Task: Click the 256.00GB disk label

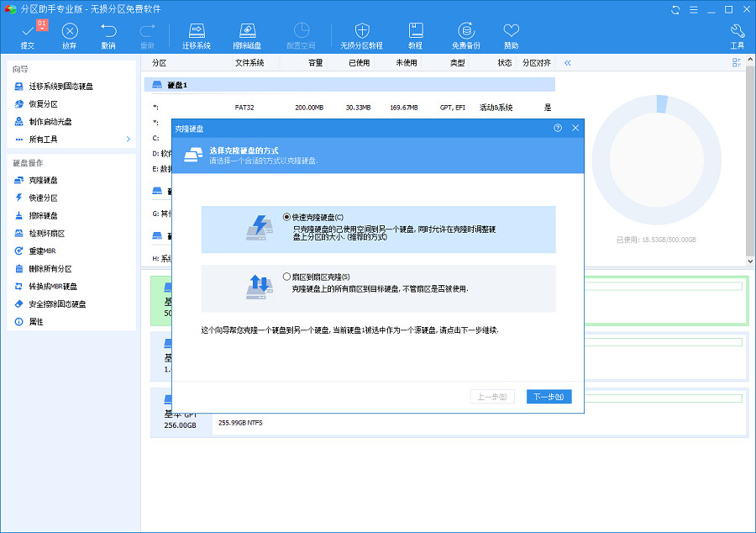Action: (180, 425)
